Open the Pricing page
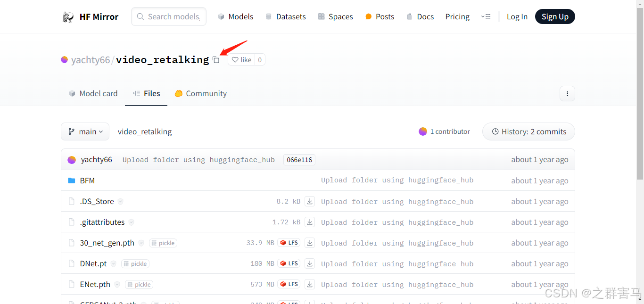 pyautogui.click(x=457, y=16)
